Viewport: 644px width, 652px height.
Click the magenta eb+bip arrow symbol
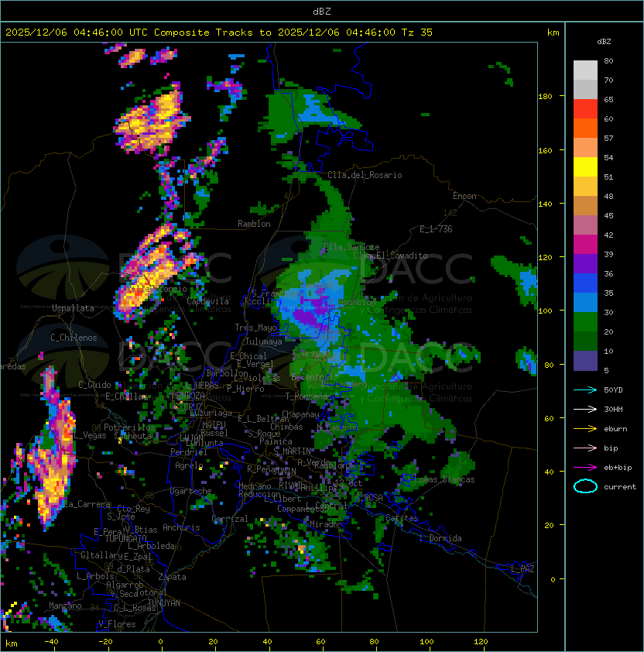click(586, 467)
